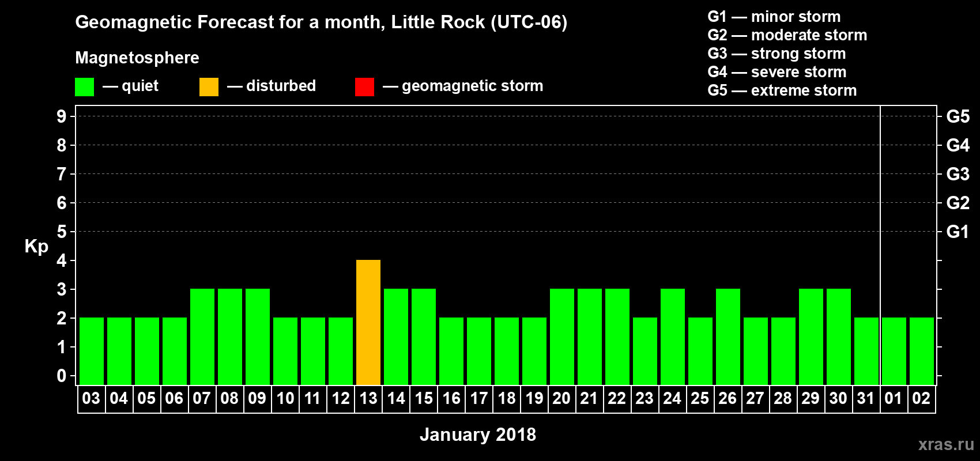Click the G5 label on right axis
Viewport: 980px width, 461px height.
click(958, 116)
